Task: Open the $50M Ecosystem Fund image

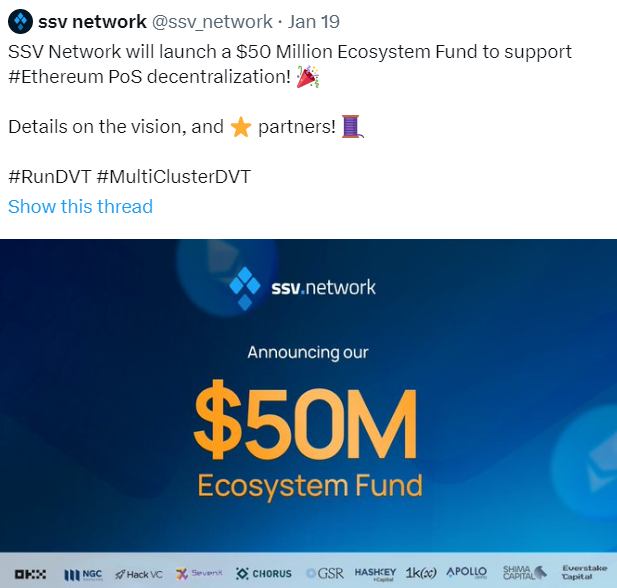Action: point(308,413)
